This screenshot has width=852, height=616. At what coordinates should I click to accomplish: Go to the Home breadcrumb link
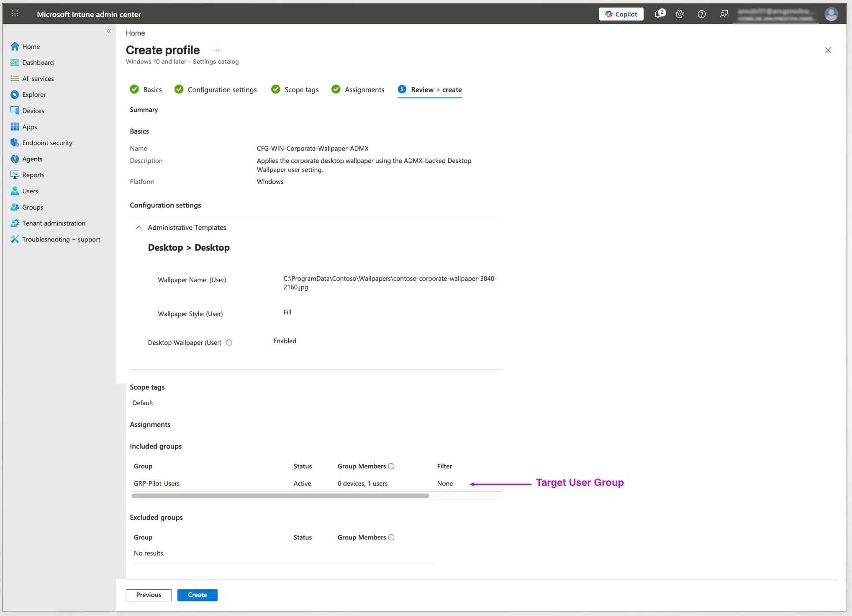pyautogui.click(x=135, y=33)
